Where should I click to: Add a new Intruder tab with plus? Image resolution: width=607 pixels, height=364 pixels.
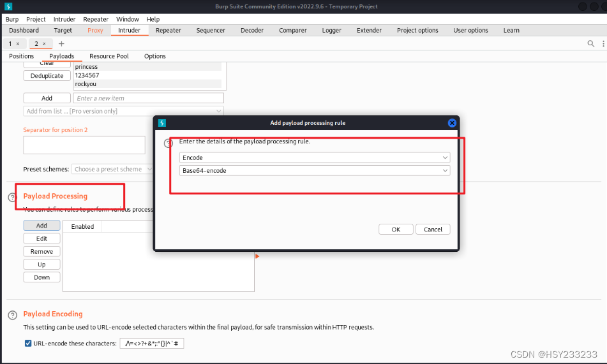[61, 44]
